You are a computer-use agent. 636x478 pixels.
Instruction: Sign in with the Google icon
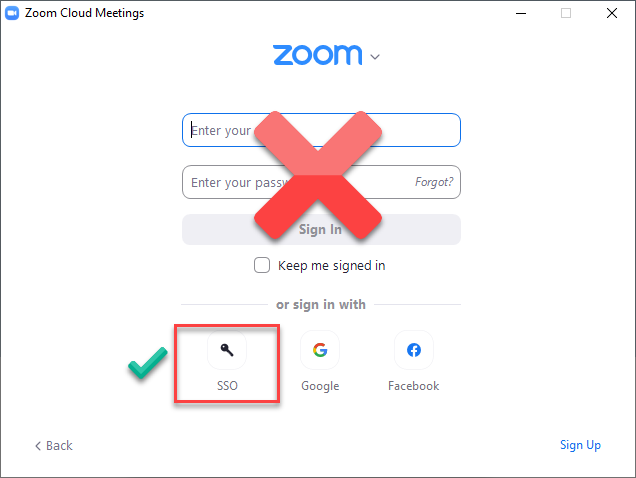pyautogui.click(x=320, y=350)
